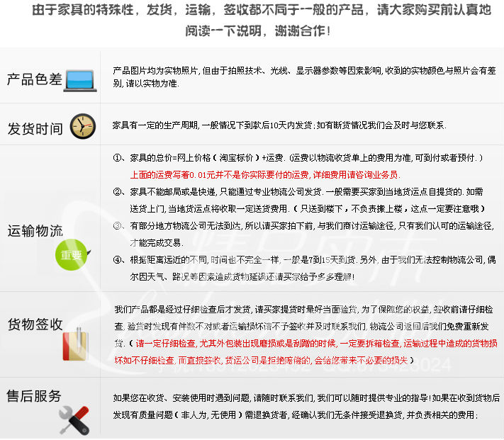Click the red line 上面的运费写着0.01元
Image resolution: width=504 pixels, height=440 pixels.
coord(265,175)
